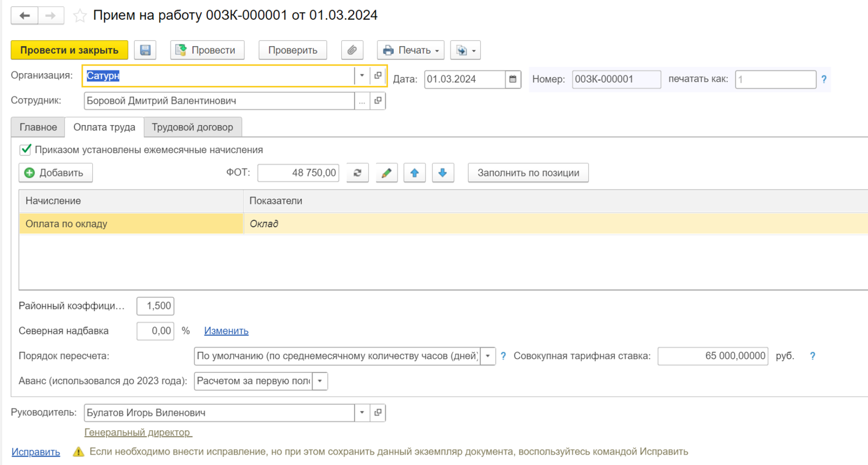This screenshot has height=465, width=868.
Task: Expand the Организация dropdown list
Action: click(362, 75)
